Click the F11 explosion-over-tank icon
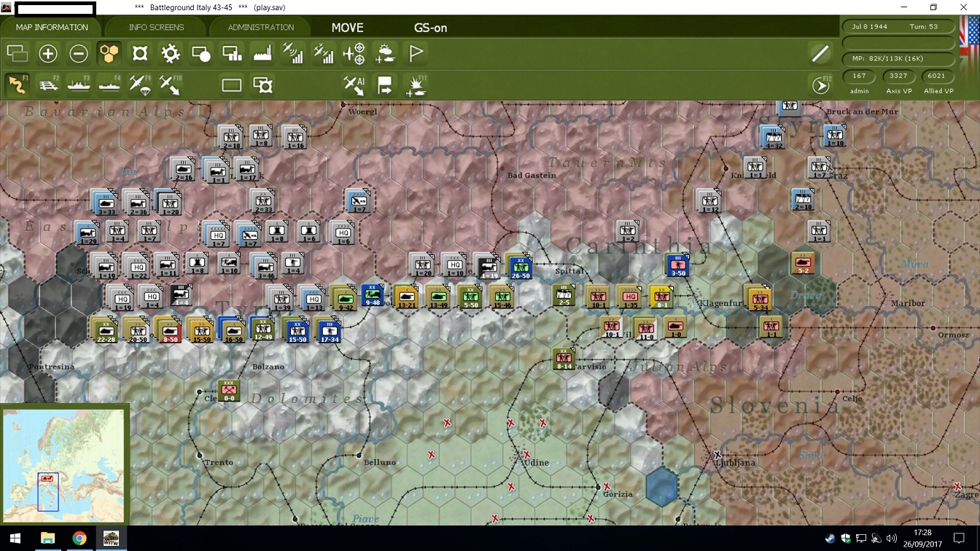This screenshot has width=980, height=551. click(416, 85)
